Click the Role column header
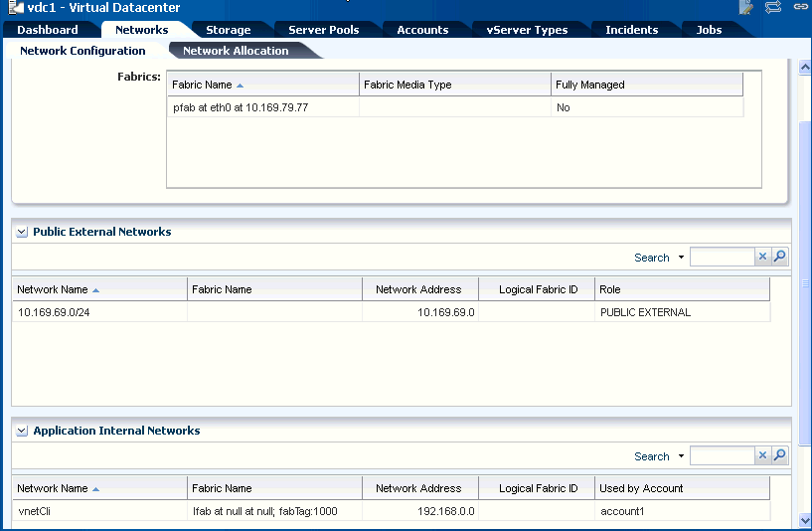Viewport: 812px width, 531px height. click(682, 289)
